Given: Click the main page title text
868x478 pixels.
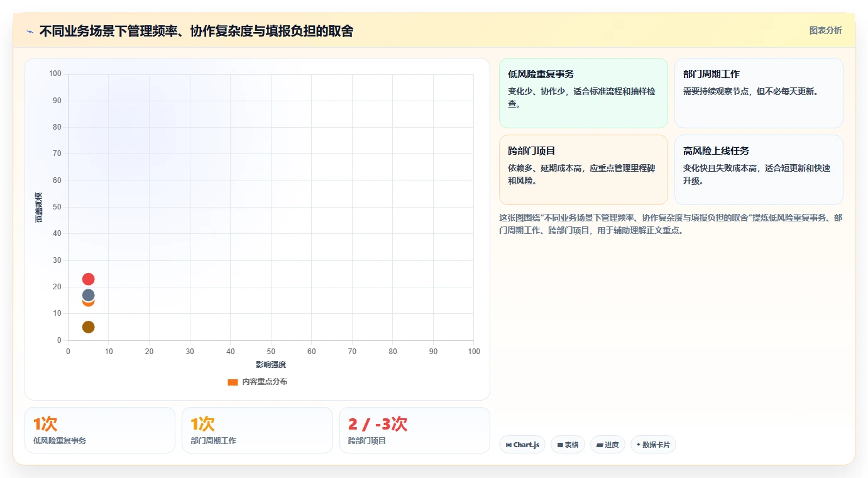Looking at the screenshot, I should coord(196,31).
